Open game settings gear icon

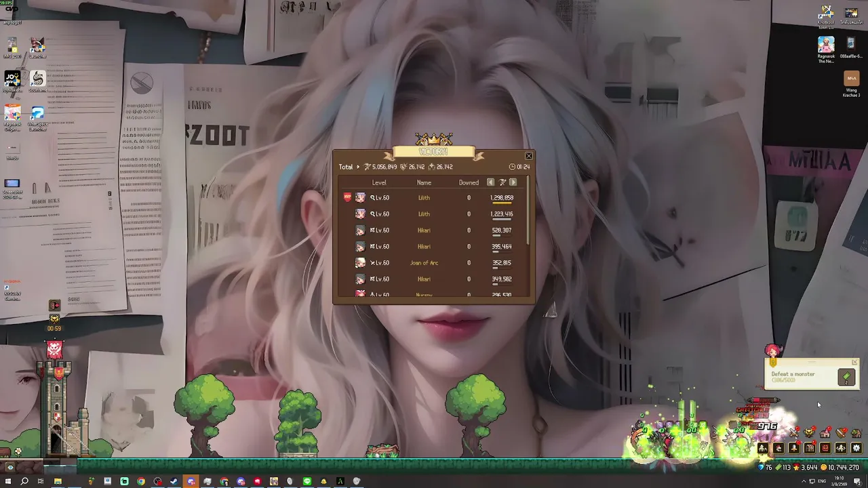click(x=856, y=448)
